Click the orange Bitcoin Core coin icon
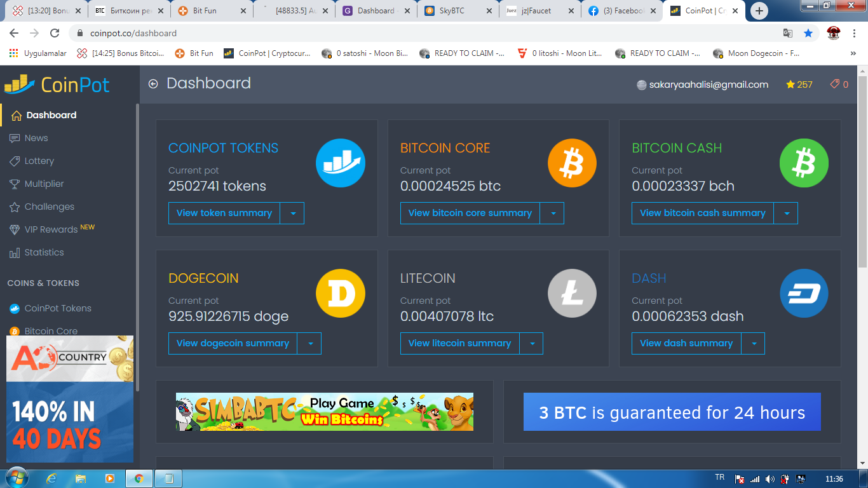This screenshot has width=868, height=488. pyautogui.click(x=572, y=163)
